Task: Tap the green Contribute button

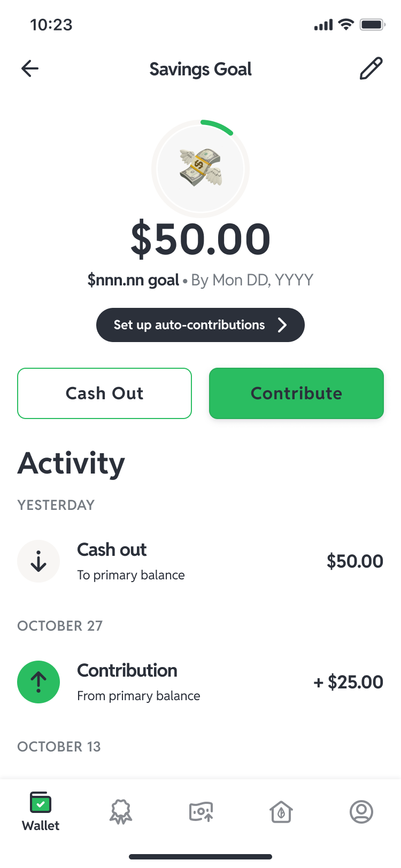Action: tap(297, 393)
